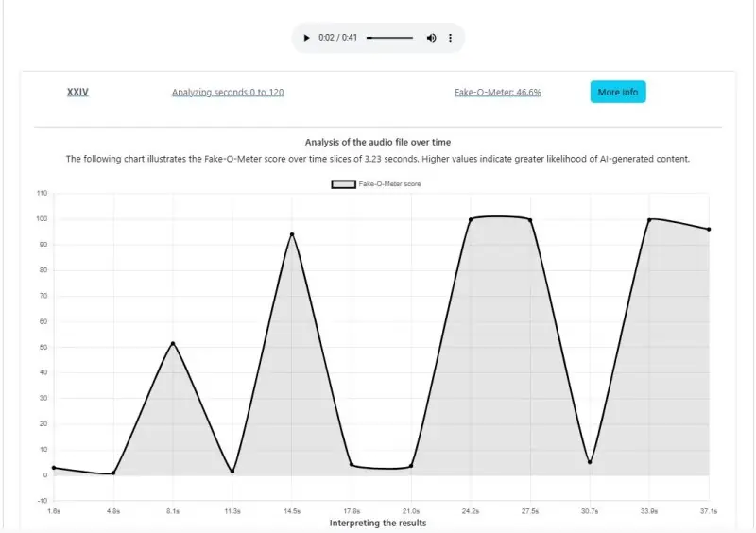Click the Analyzing seconds 0 to 120 link
Viewport: 756px width, 533px height.
[228, 93]
